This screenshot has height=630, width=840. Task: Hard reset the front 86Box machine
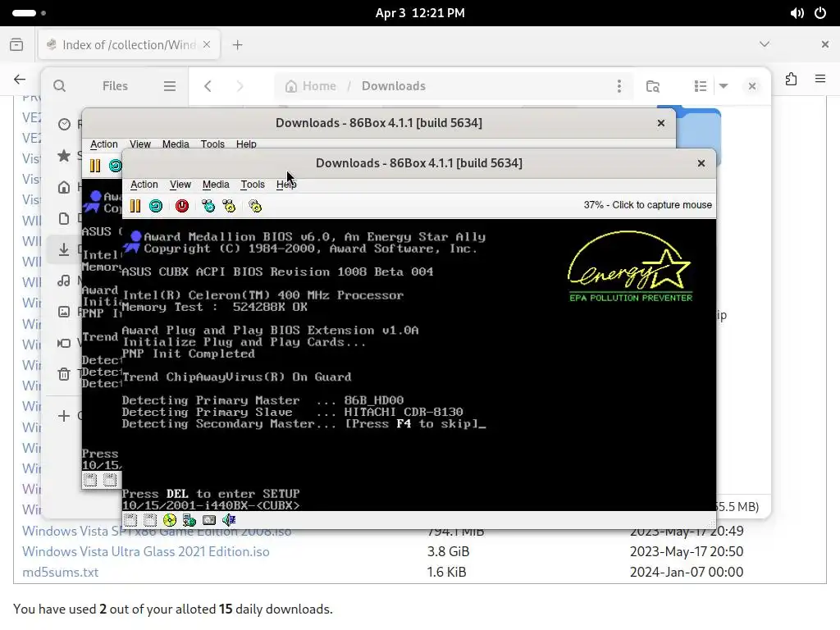click(x=156, y=206)
